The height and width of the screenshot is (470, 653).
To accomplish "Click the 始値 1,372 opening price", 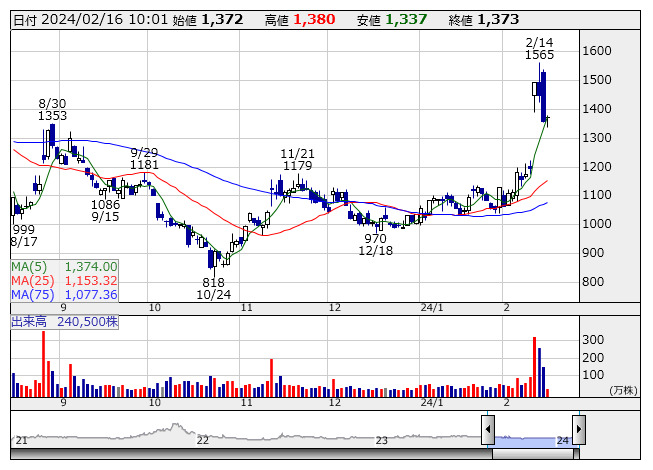I will point(207,20).
